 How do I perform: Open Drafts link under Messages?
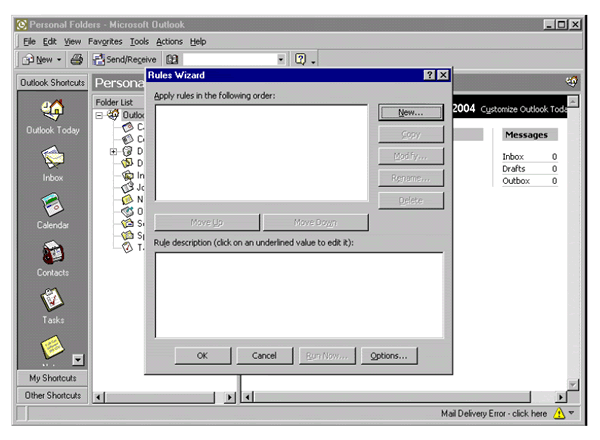(514, 169)
